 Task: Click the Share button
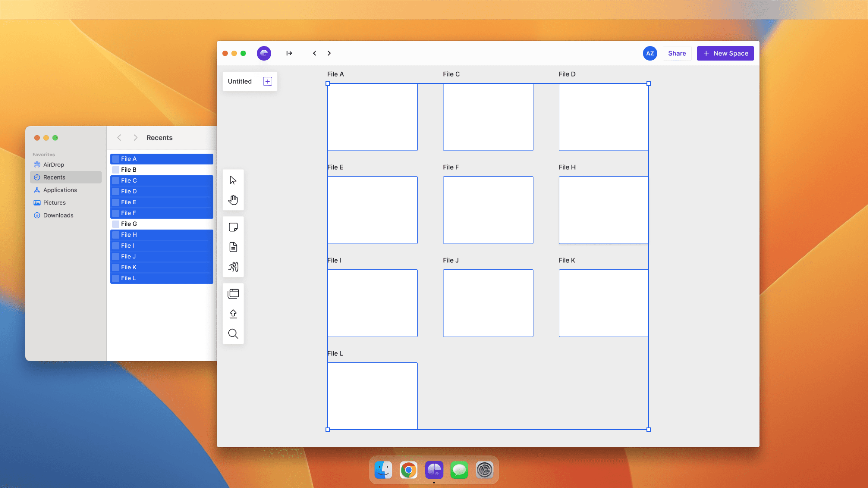coord(677,53)
